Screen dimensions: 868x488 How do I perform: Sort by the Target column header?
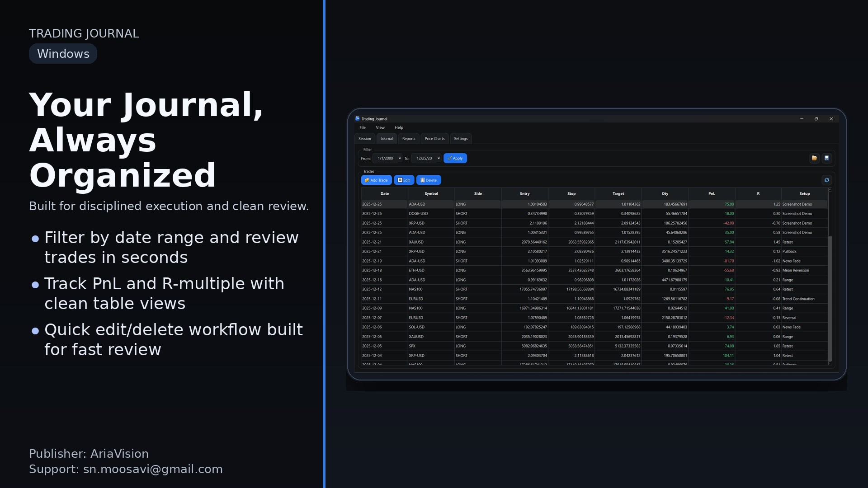point(618,194)
